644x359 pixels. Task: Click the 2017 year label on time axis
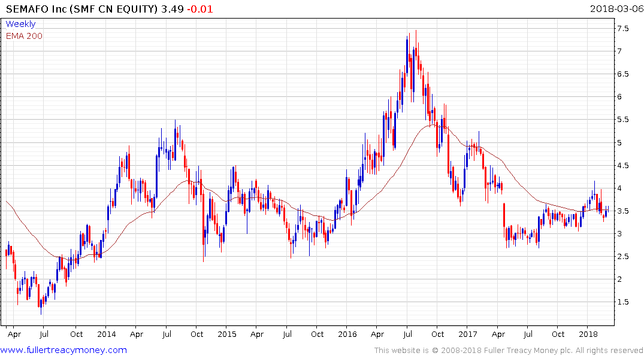pos(467,334)
